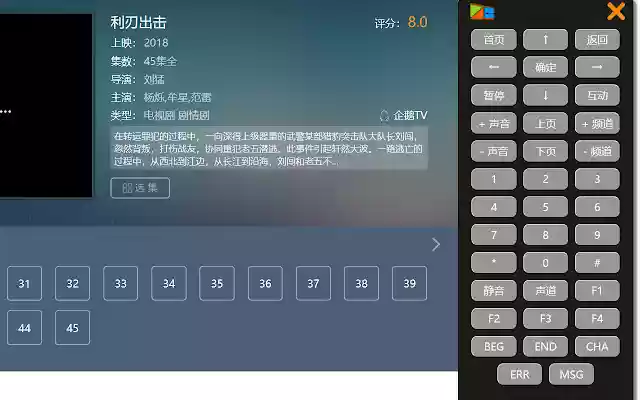Click number 8 on remote keypad
640x400 pixels.
(x=545, y=235)
